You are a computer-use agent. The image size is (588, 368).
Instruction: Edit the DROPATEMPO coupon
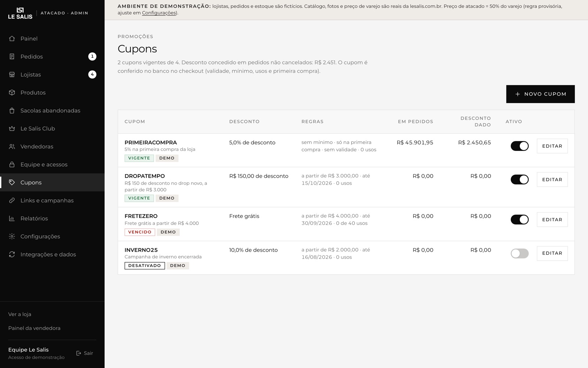point(552,180)
